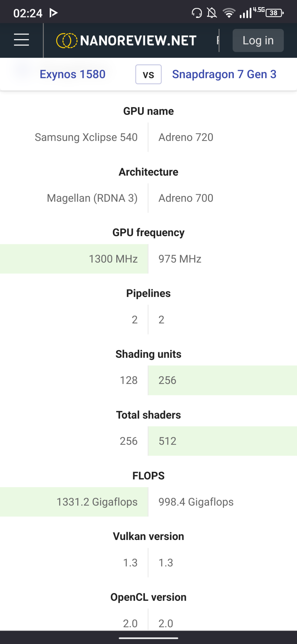This screenshot has width=297, height=644.
Task: Tap the cellular signal bars icon
Action: (x=246, y=13)
